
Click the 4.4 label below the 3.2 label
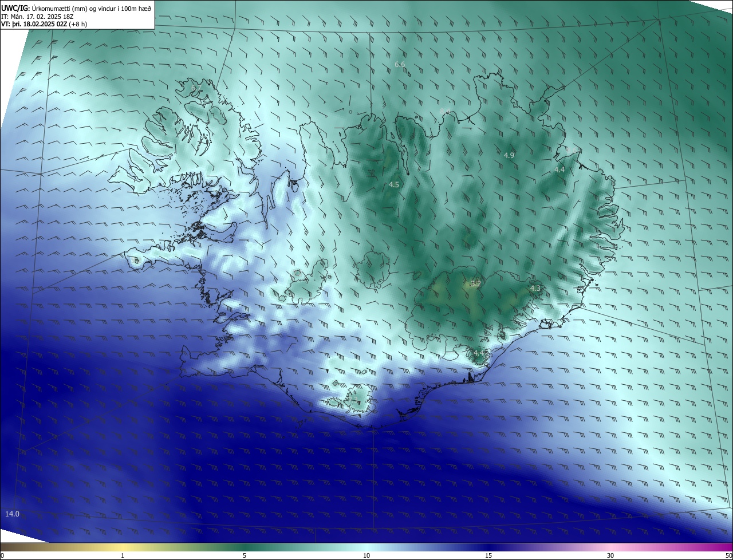click(478, 353)
